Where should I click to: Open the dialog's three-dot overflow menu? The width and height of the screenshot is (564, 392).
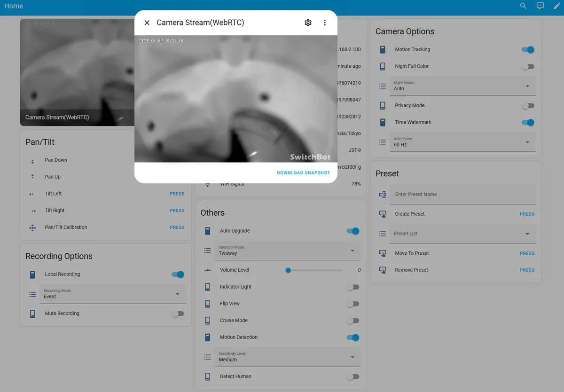pyautogui.click(x=325, y=23)
